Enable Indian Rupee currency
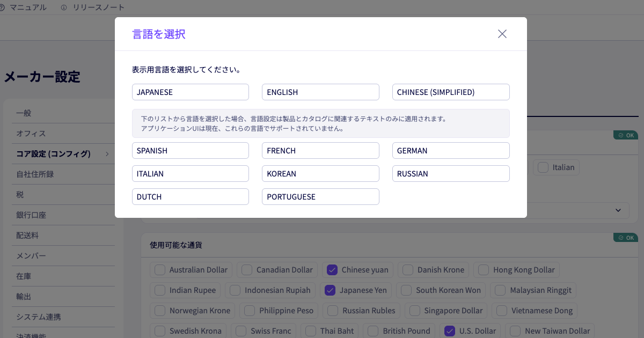 point(160,290)
